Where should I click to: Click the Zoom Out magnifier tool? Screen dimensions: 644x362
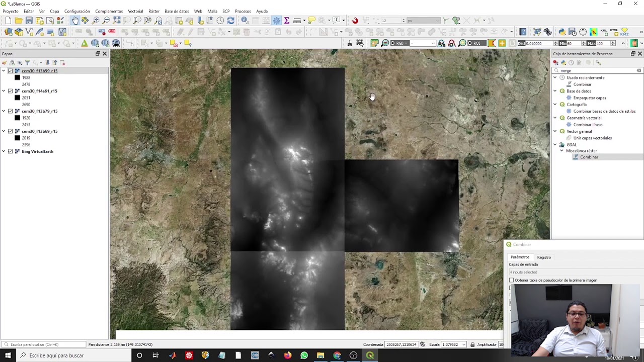tap(106, 21)
